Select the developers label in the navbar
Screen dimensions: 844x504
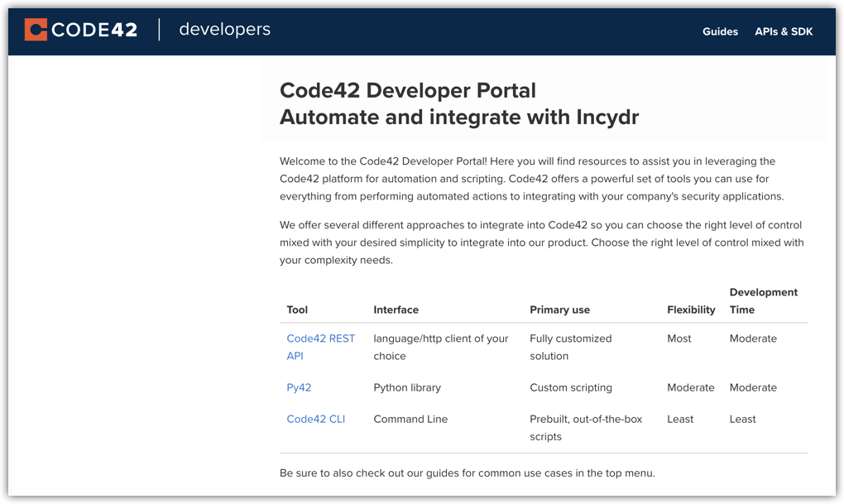[224, 29]
